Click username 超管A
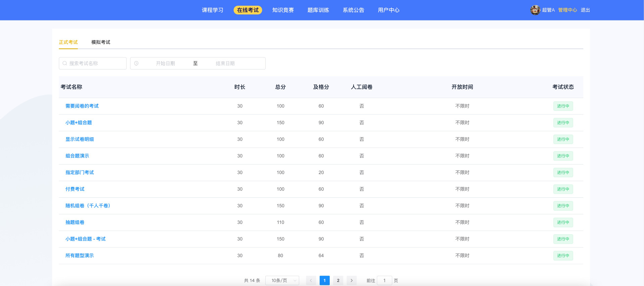This screenshot has height=286, width=644. tap(548, 10)
